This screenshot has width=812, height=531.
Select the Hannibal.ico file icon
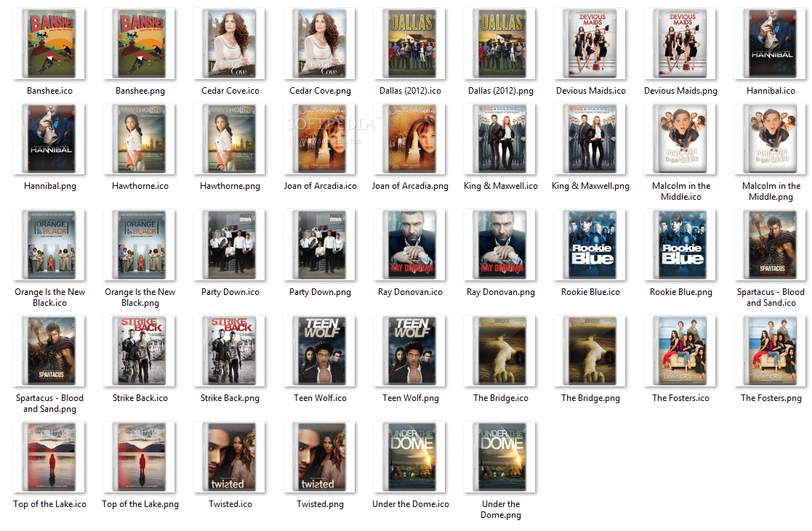coord(770,44)
